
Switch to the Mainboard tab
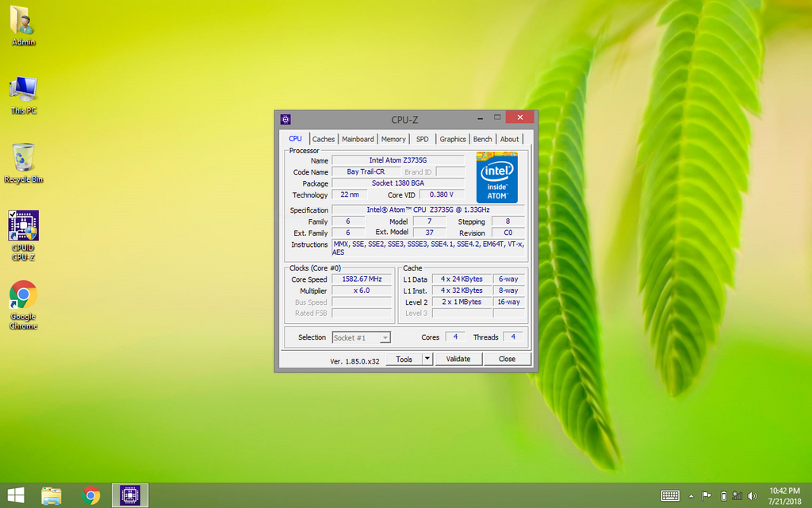tap(358, 139)
